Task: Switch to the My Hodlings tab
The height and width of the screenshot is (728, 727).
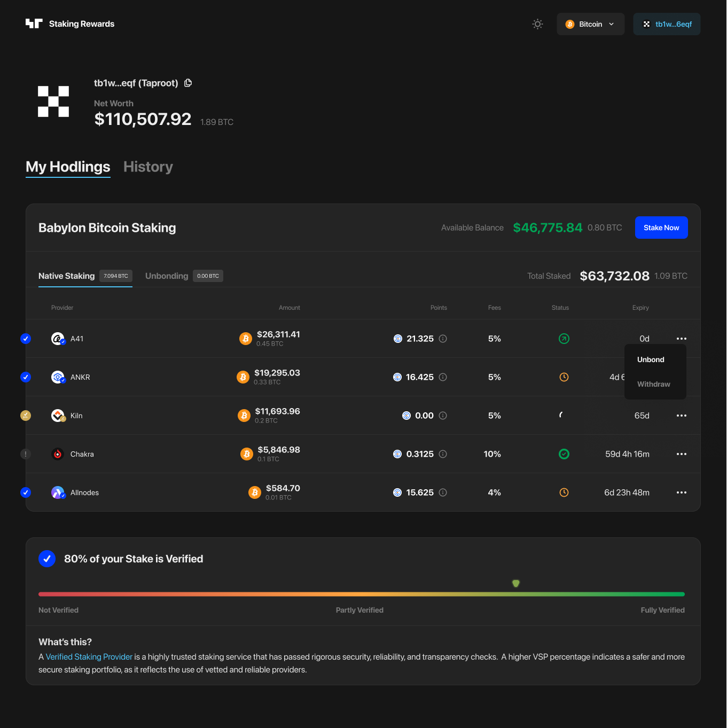Action: click(68, 167)
